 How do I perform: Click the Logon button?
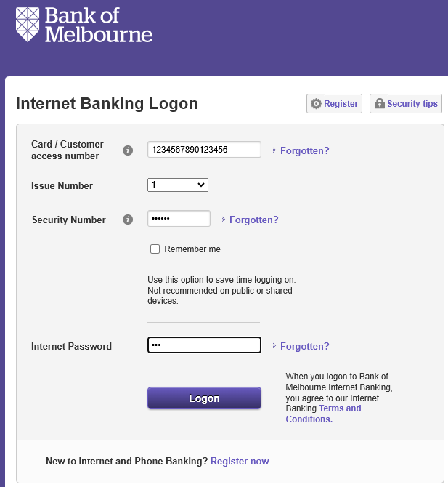tap(204, 398)
